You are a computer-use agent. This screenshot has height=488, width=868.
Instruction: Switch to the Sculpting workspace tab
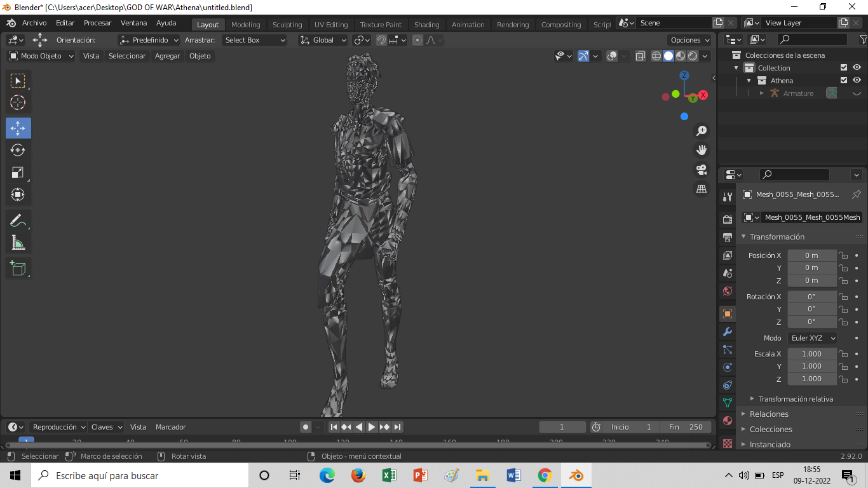pos(287,25)
